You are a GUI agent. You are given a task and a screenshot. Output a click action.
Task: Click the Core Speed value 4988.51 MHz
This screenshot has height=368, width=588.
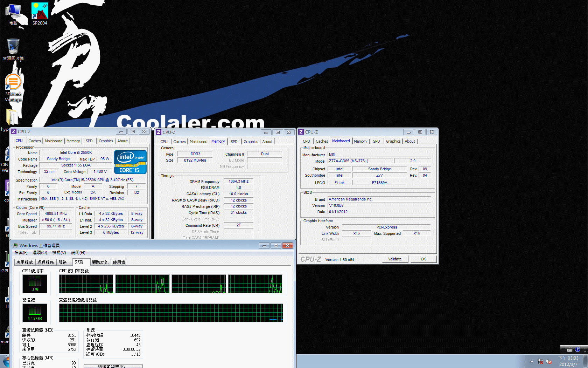[x=56, y=213]
